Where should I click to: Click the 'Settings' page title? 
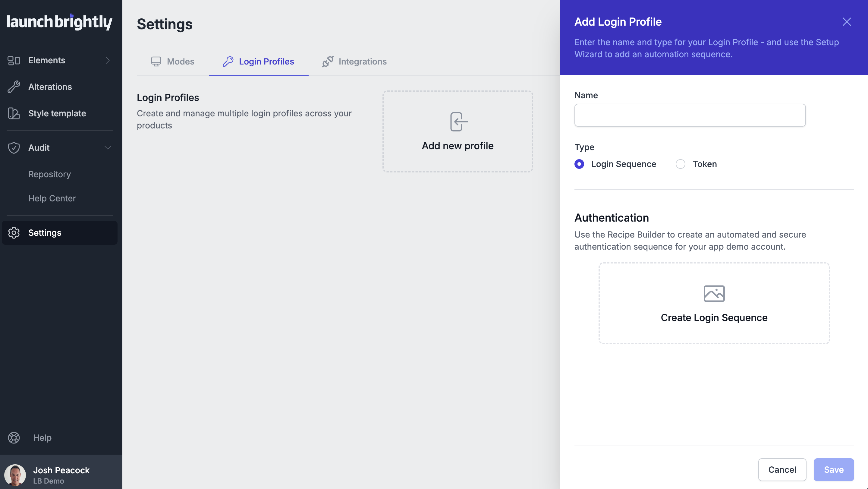click(x=165, y=24)
